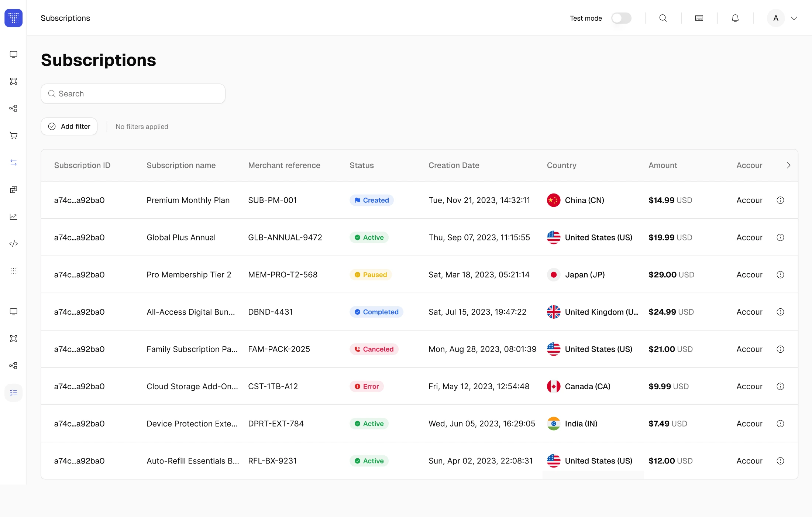Show more table columns with right chevron
This screenshot has width=812, height=517.
(x=788, y=165)
